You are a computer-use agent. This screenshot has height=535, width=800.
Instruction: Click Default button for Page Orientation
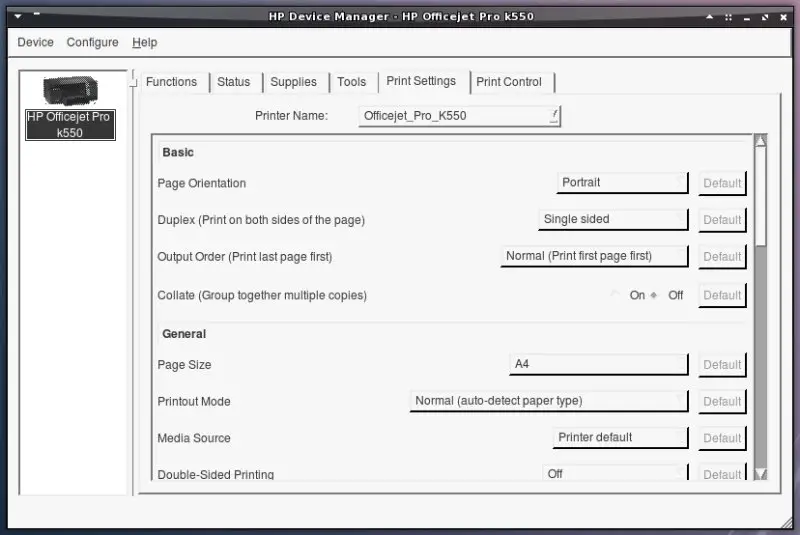(722, 183)
